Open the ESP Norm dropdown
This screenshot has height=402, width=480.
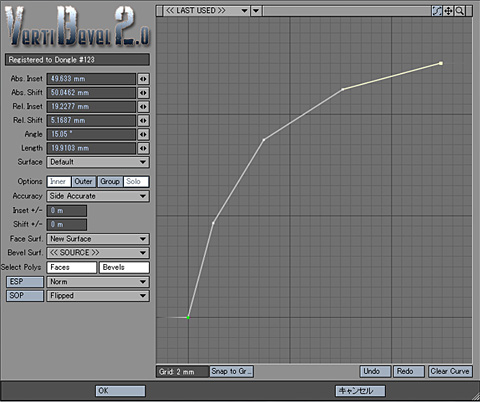click(x=98, y=282)
